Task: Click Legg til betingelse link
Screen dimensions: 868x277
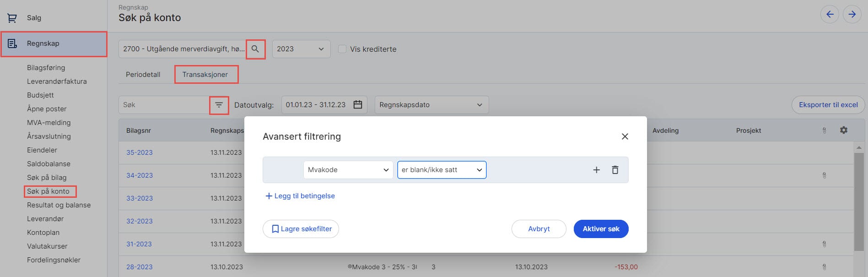Action: [x=300, y=196]
